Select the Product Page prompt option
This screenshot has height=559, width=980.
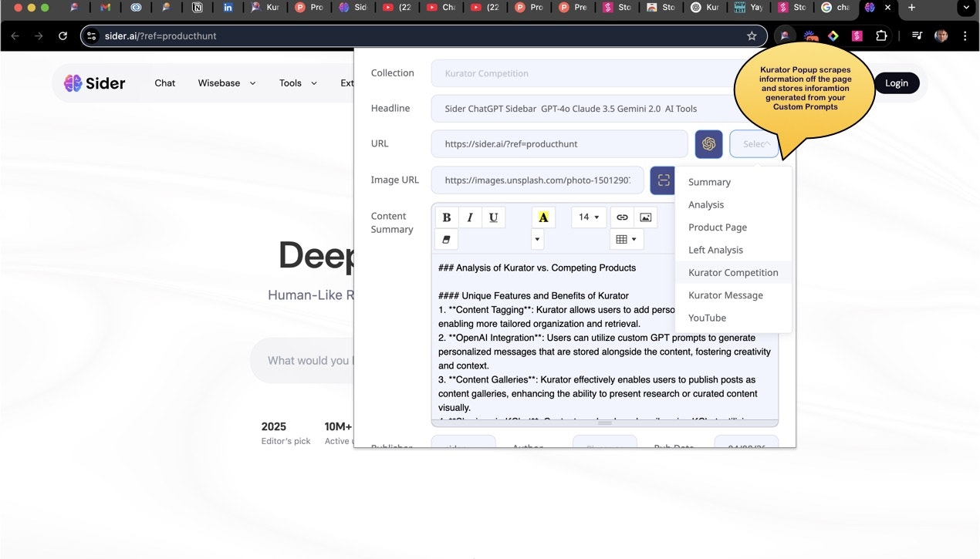733,227
